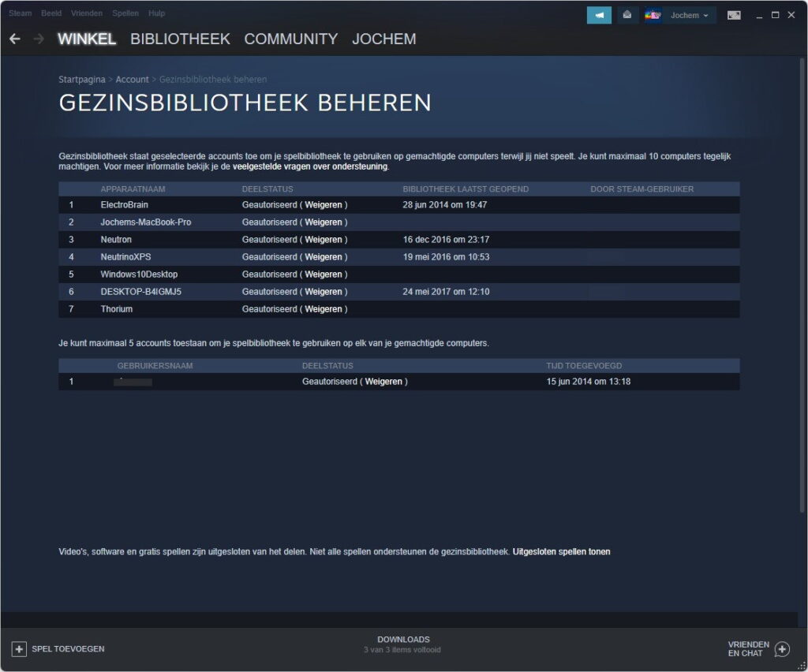
Task: Select the Thorium device name
Action: [x=117, y=309]
